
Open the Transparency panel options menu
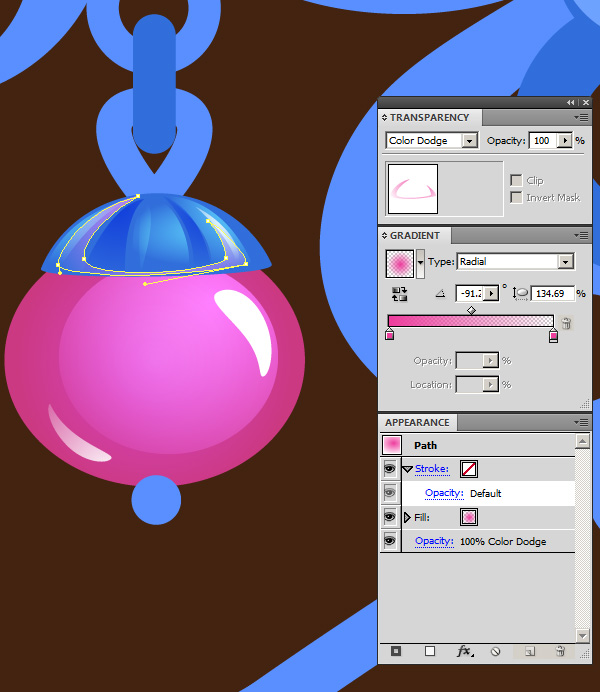pyautogui.click(x=579, y=118)
